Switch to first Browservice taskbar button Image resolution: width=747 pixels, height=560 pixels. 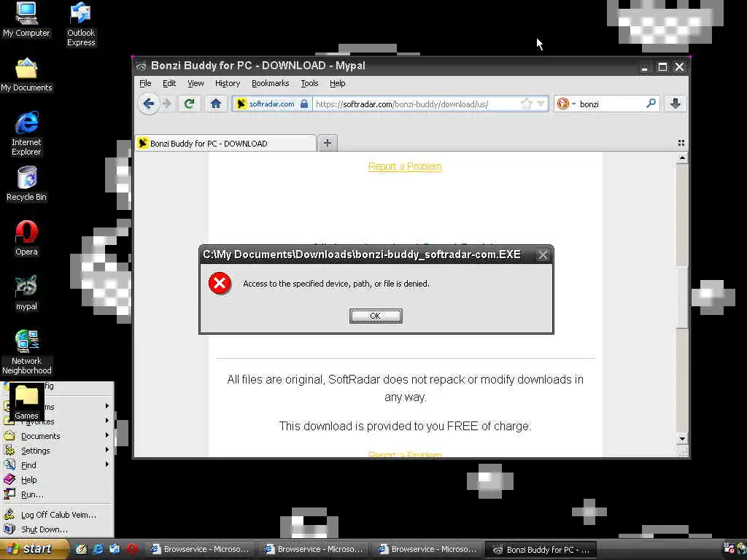tap(201, 550)
